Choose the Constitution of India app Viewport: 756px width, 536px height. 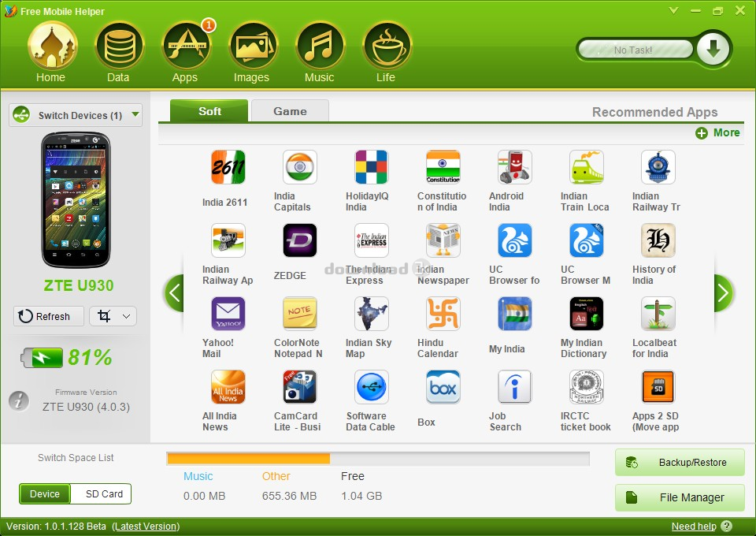[x=443, y=167]
